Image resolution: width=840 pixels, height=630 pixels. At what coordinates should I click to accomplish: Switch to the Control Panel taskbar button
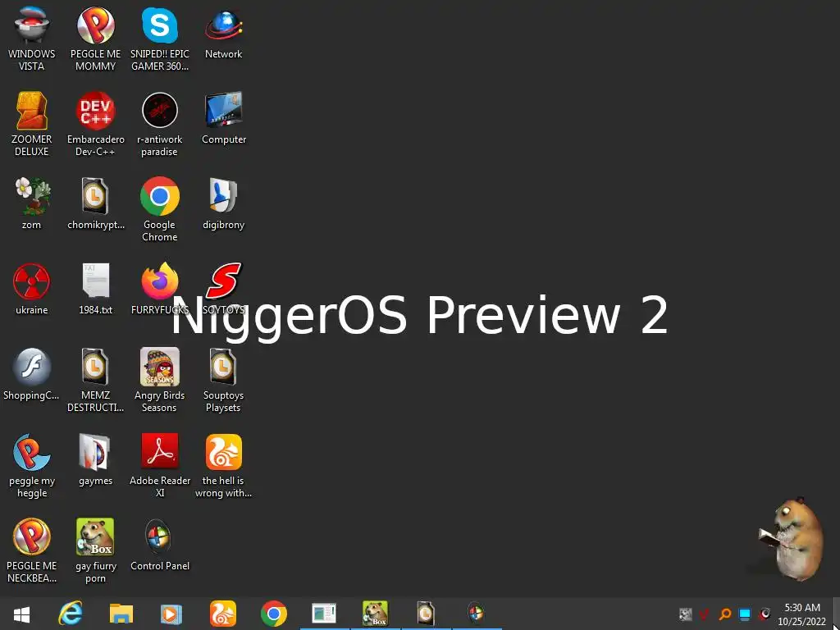(476, 614)
